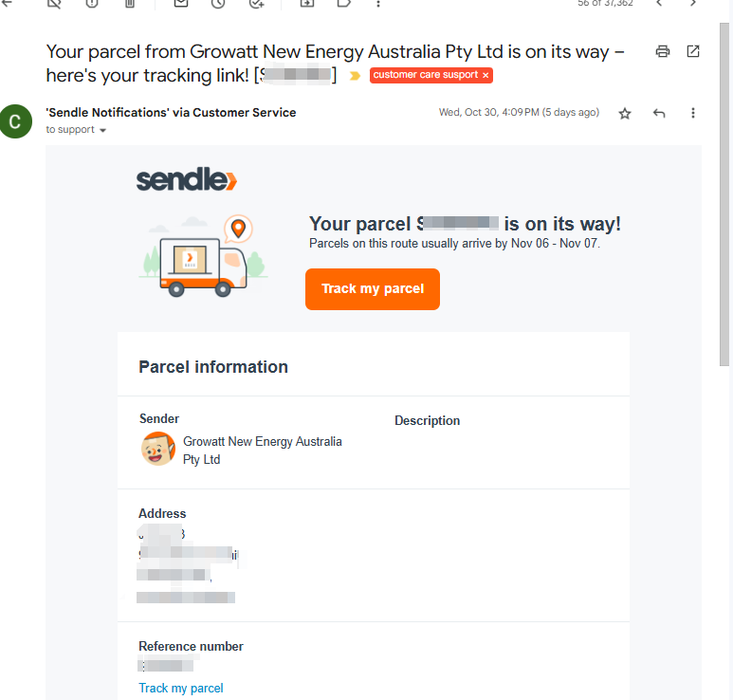Remove the customer care support label
Image resolution: width=733 pixels, height=700 pixels.
pos(486,75)
